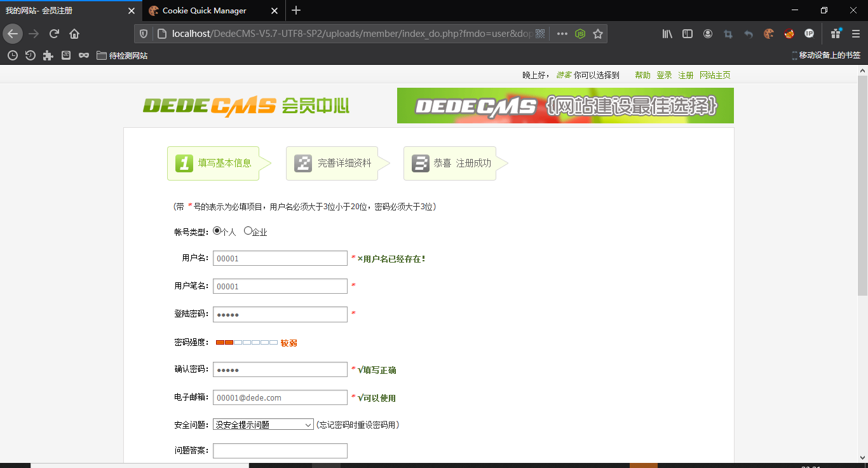The image size is (868, 468).
Task: Toggle the tracking protection shield
Action: click(x=144, y=33)
